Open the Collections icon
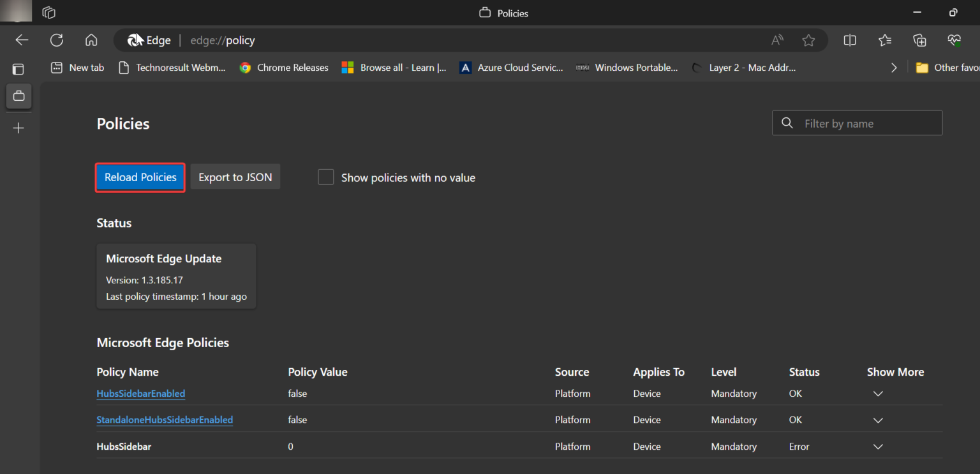Image resolution: width=980 pixels, height=474 pixels. click(x=919, y=40)
